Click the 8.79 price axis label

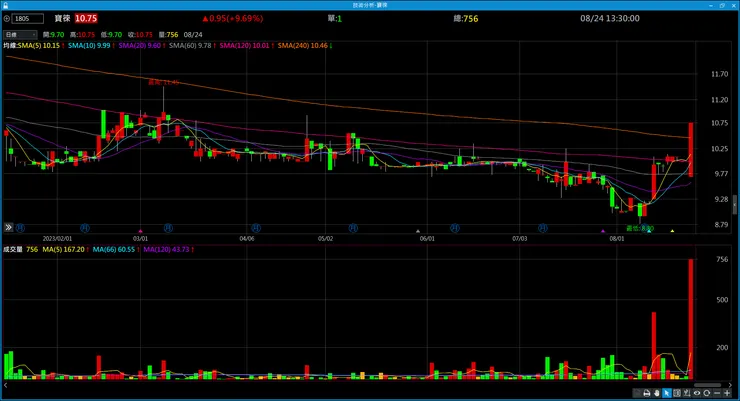[x=721, y=225]
